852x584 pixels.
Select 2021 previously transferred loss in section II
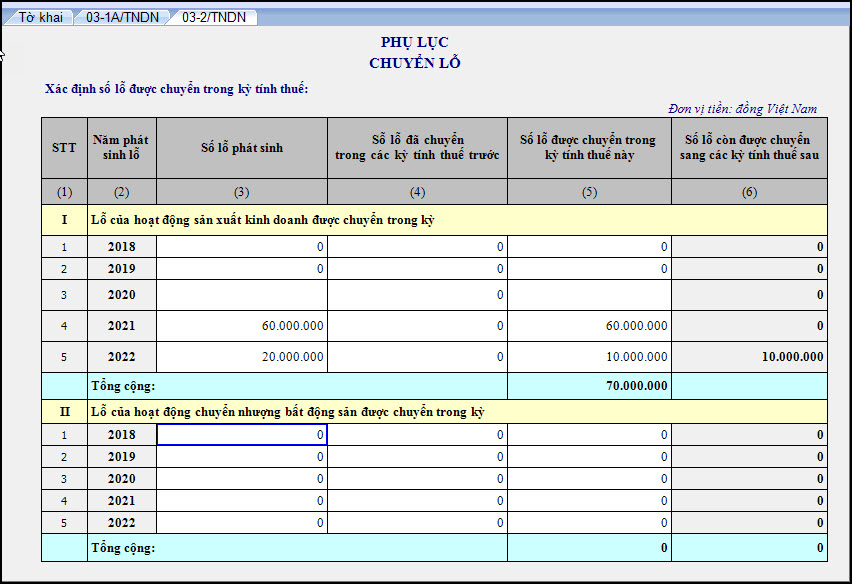pyautogui.click(x=417, y=501)
